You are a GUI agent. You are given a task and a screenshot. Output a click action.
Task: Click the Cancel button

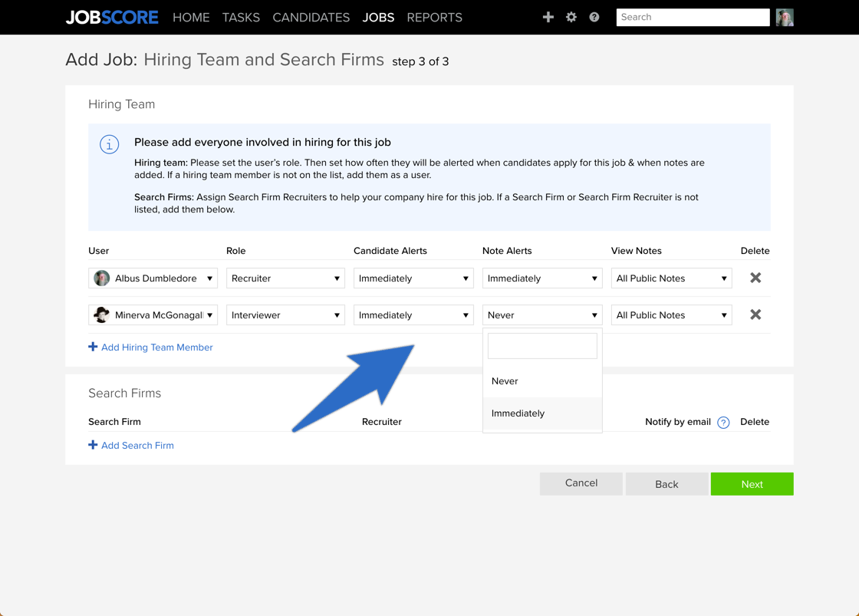[x=581, y=483]
